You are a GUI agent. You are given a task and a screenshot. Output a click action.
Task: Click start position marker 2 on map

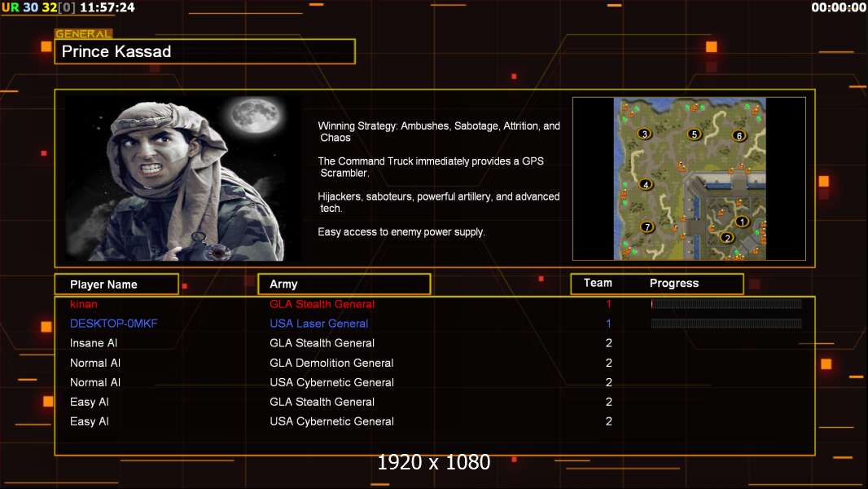pyautogui.click(x=727, y=238)
